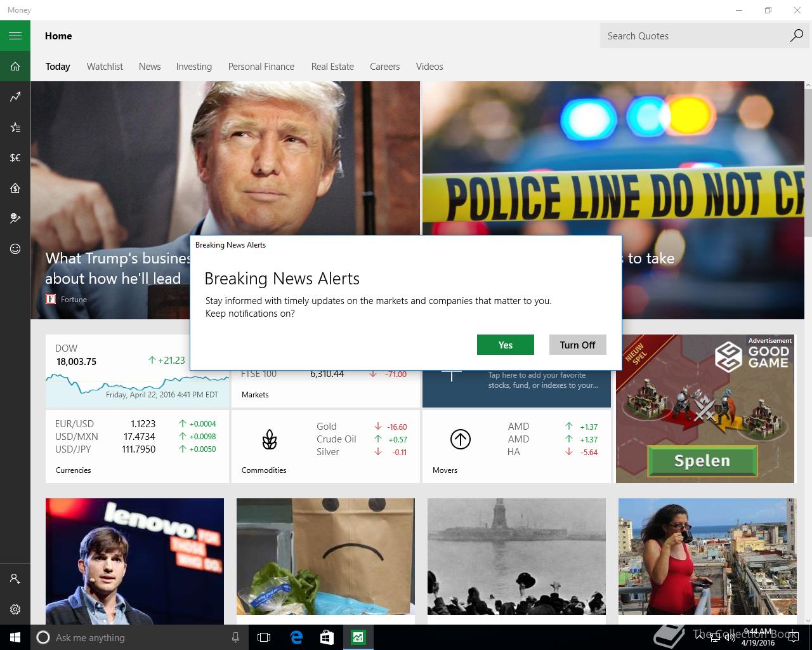This screenshot has width=812, height=650.
Task: Open Task View on the taskbar
Action: (x=264, y=637)
